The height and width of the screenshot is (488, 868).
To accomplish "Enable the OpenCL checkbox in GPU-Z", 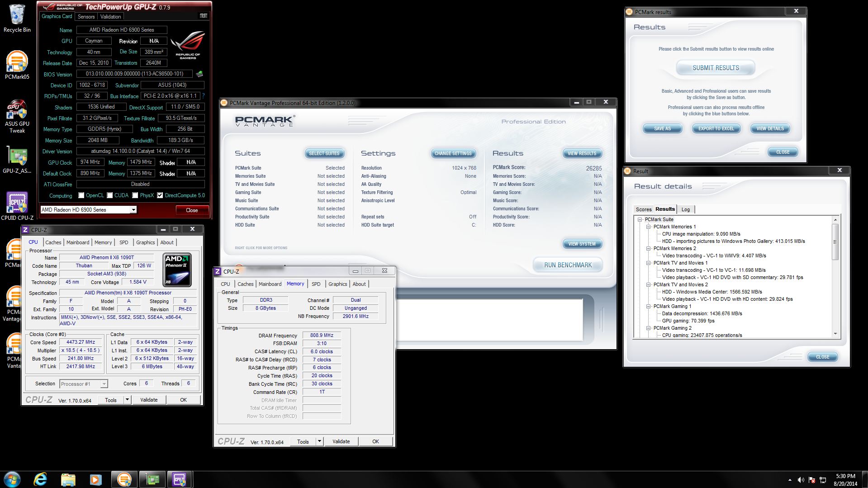I will [81, 195].
